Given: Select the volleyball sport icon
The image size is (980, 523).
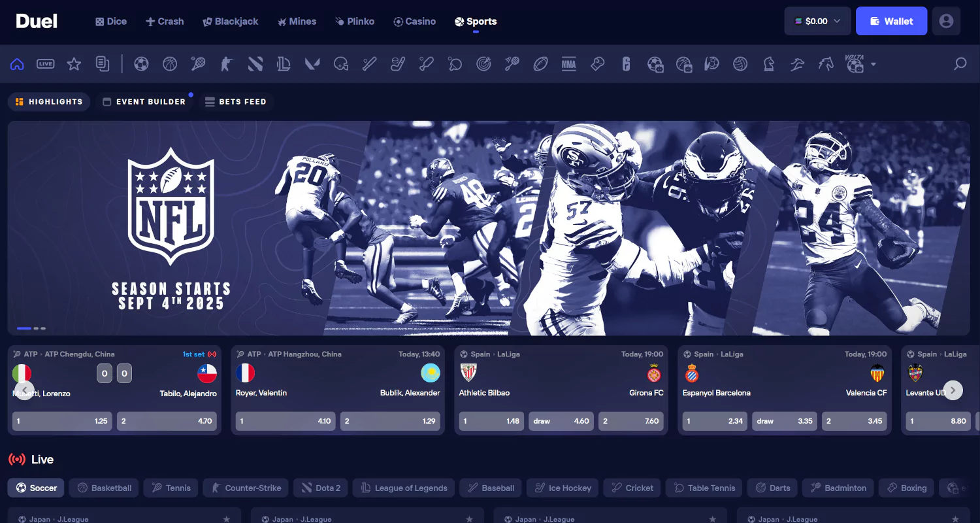Looking at the screenshot, I should (x=740, y=63).
